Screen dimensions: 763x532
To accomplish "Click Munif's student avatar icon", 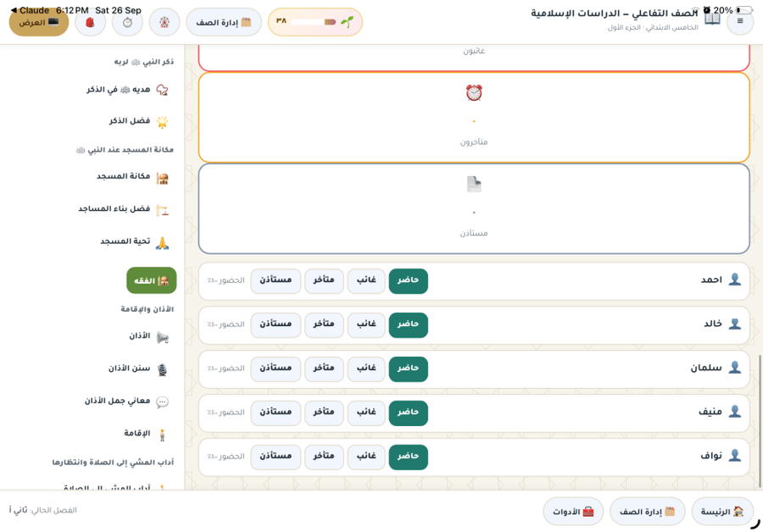I will [x=735, y=412].
